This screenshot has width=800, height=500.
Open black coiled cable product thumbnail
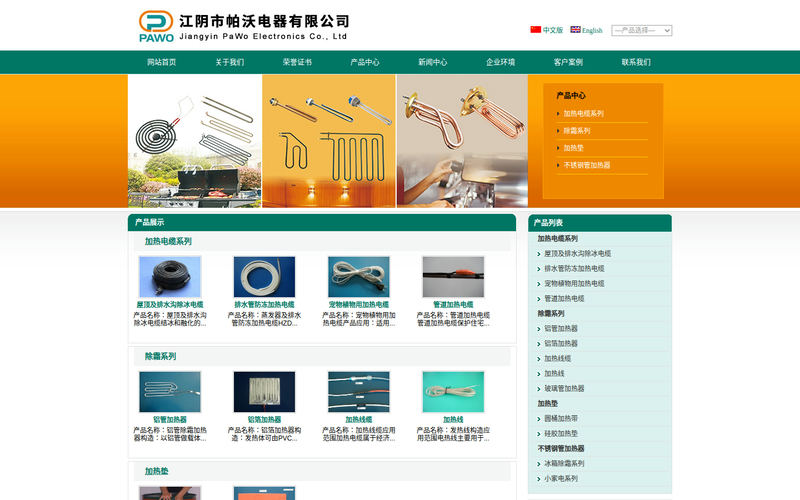point(170,277)
